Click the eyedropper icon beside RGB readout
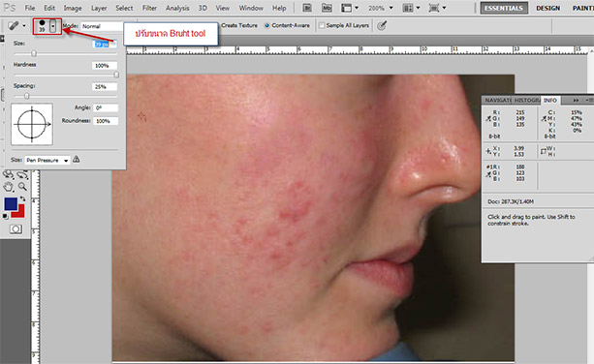The height and width of the screenshot is (364, 594). tap(488, 119)
